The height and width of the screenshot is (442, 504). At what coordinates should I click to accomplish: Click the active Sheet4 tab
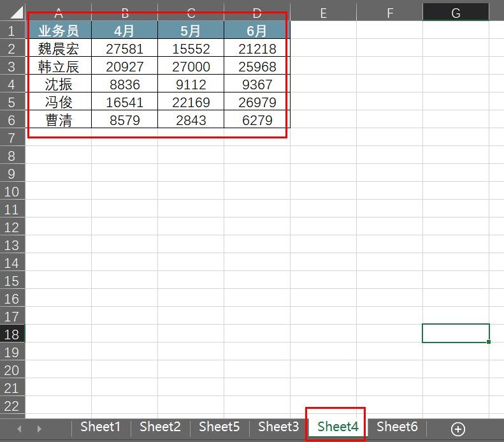pos(338,427)
